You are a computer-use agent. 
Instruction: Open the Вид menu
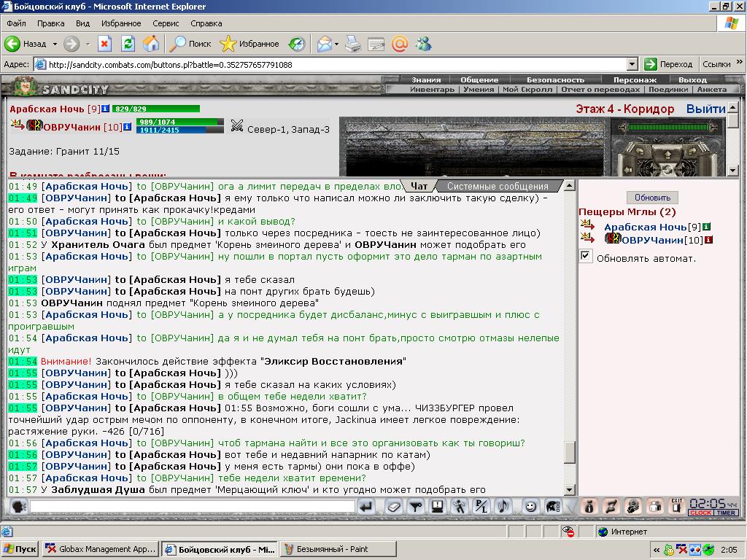[x=82, y=23]
